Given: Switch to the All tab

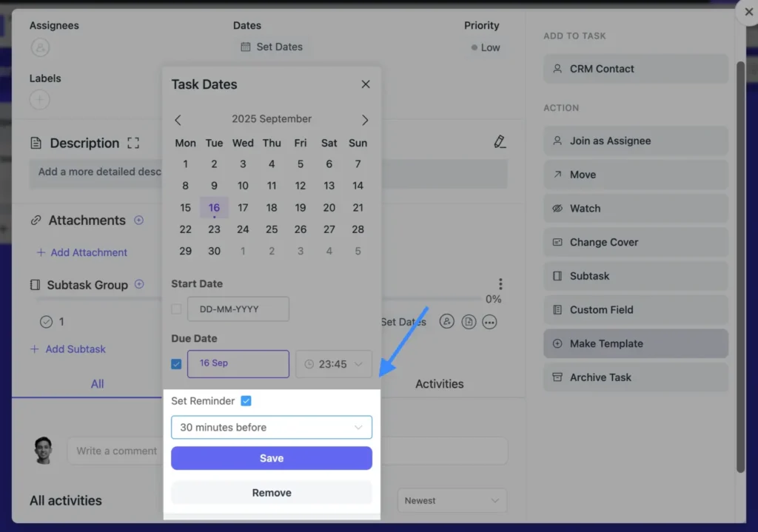Looking at the screenshot, I should pyautogui.click(x=97, y=384).
